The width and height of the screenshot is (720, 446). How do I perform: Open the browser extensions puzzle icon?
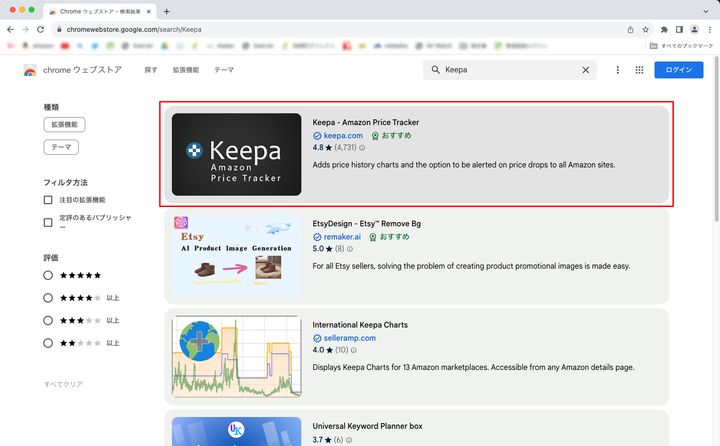click(x=662, y=29)
